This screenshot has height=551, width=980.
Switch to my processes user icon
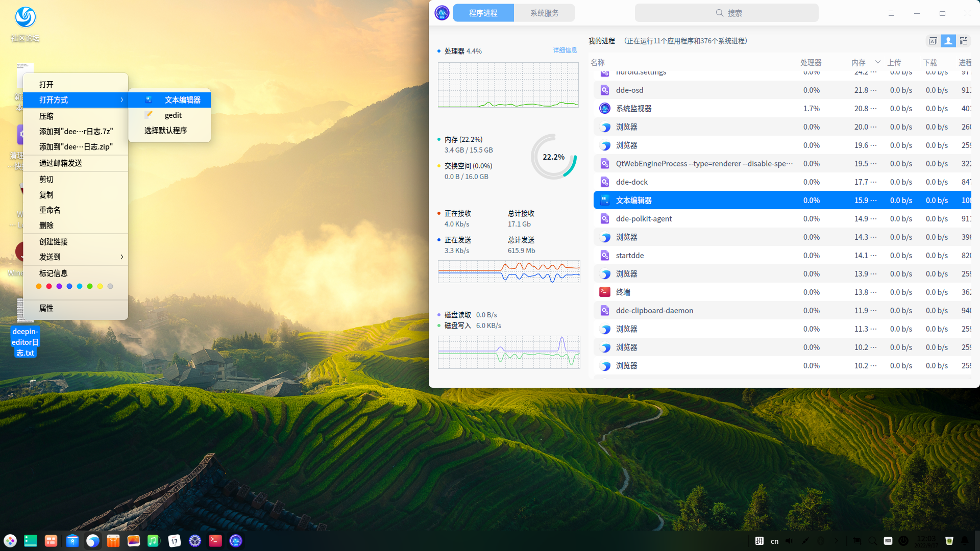[948, 41]
